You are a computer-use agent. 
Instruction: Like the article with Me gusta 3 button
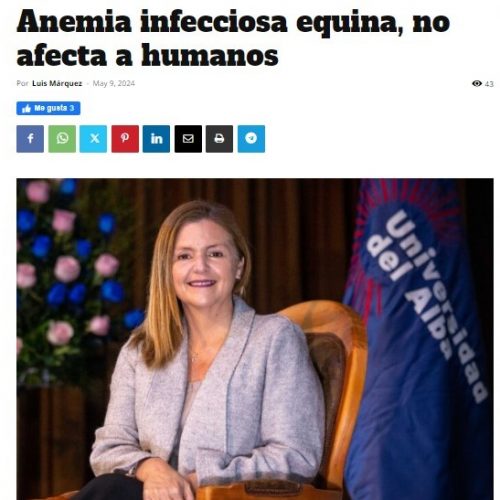coord(48,108)
